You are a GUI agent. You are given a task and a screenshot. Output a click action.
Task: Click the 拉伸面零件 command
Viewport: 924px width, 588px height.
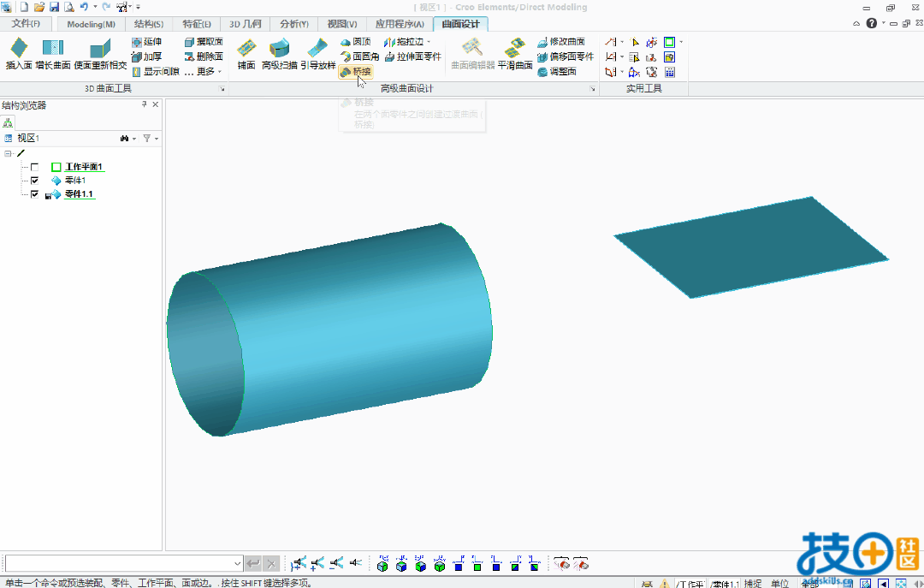click(x=413, y=56)
